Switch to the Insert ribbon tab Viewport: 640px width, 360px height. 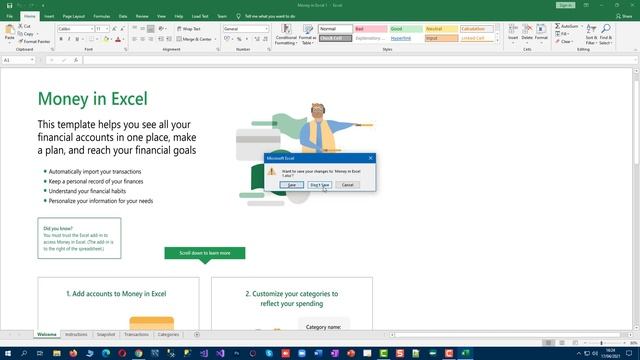[x=49, y=16]
